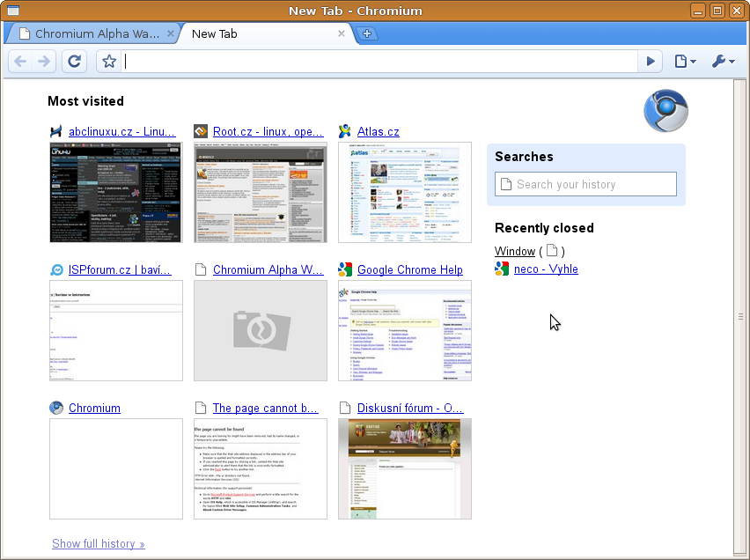
Task: Click the vertical scrollbar
Action: (x=740, y=316)
